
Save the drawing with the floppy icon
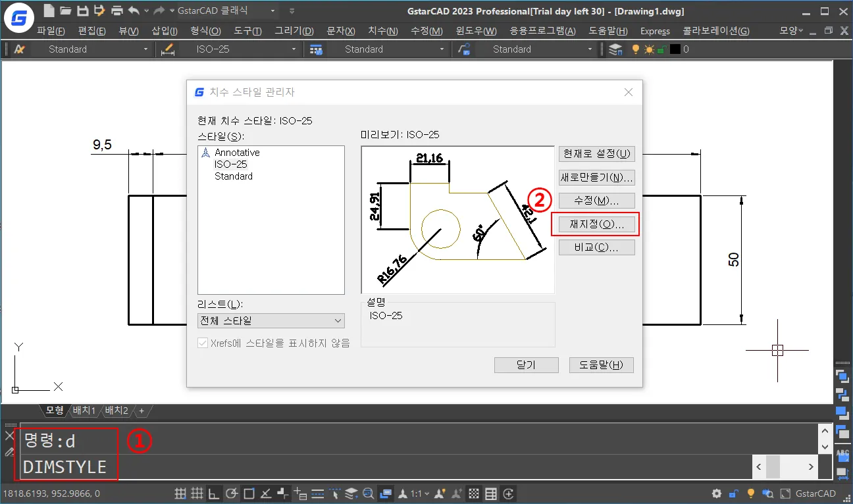[82, 11]
